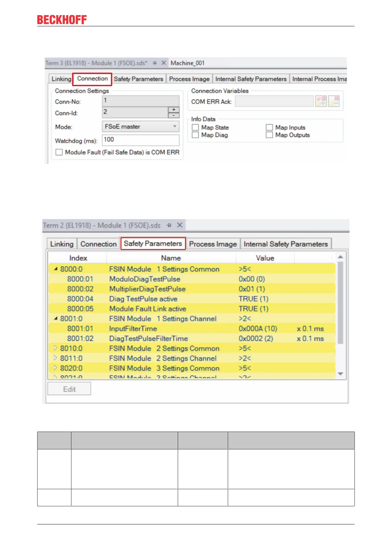Click the Index column header
Image resolution: width=392 pixels, height=554 pixels.
(x=78, y=258)
